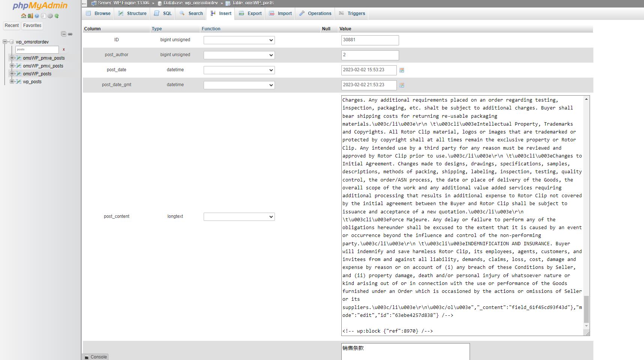Reload navigation panel with green refresh icon
The height and width of the screenshot is (360, 644).
[x=57, y=16]
